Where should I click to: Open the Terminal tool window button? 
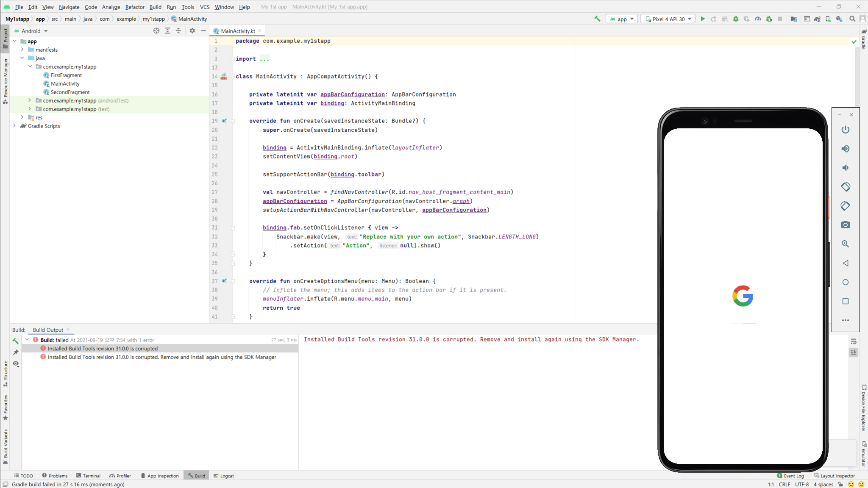point(88,476)
